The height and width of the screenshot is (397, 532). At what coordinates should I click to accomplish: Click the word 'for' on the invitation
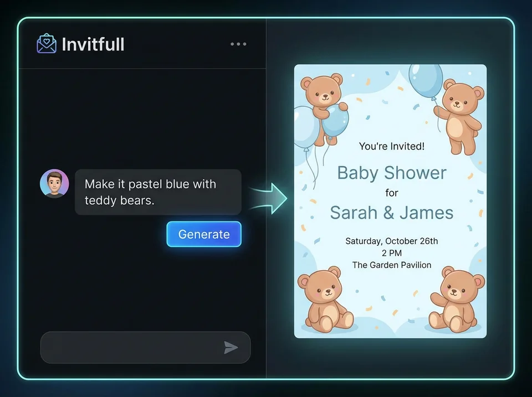[x=392, y=193]
